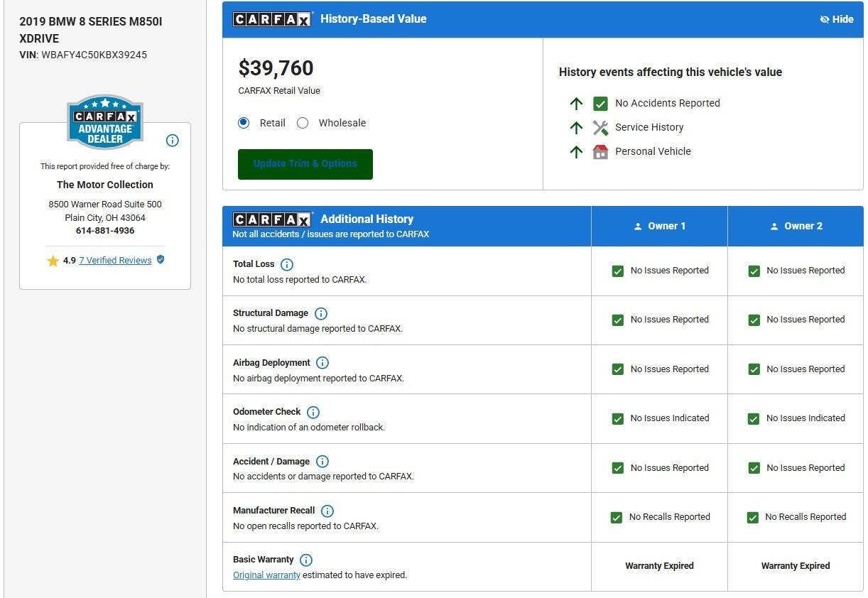
Task: Select the Owner 1 column header
Action: pos(659,227)
